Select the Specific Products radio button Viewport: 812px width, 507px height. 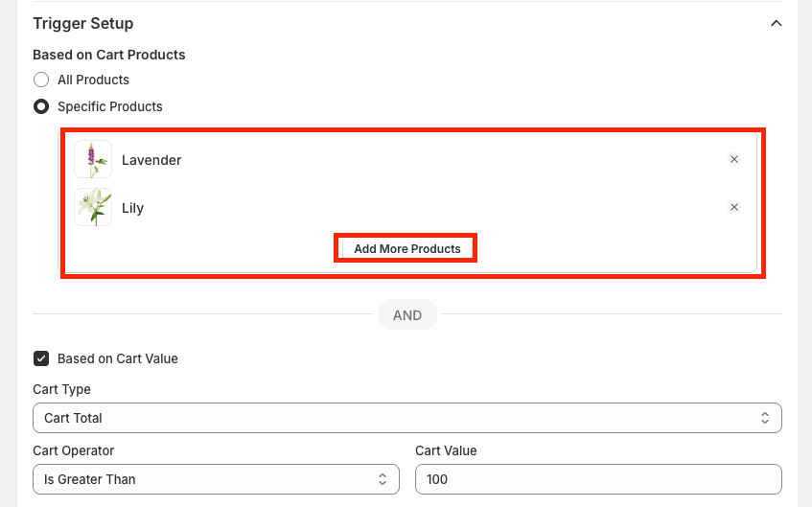41,106
